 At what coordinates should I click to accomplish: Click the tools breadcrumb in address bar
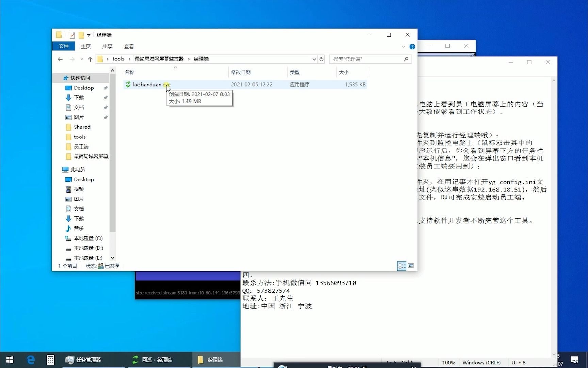coord(118,59)
